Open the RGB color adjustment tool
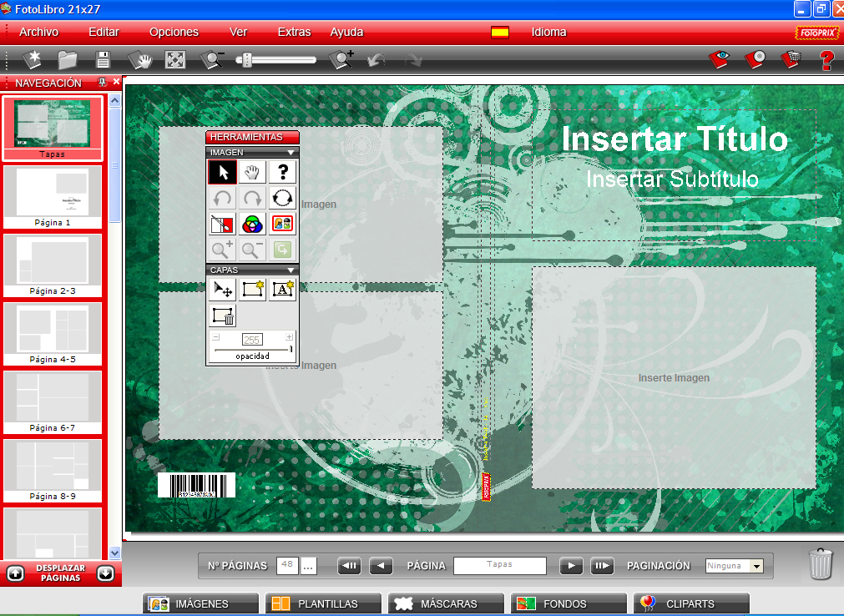Screen dimensions: 844x616 252,224
